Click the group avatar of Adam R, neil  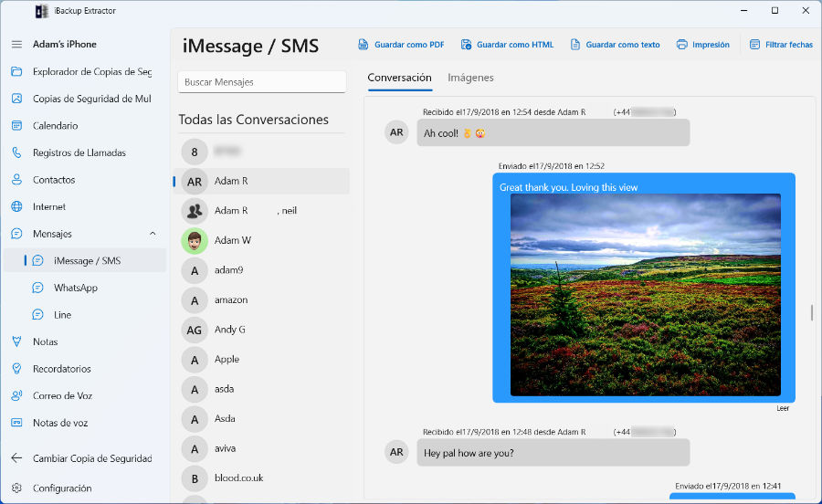point(195,211)
